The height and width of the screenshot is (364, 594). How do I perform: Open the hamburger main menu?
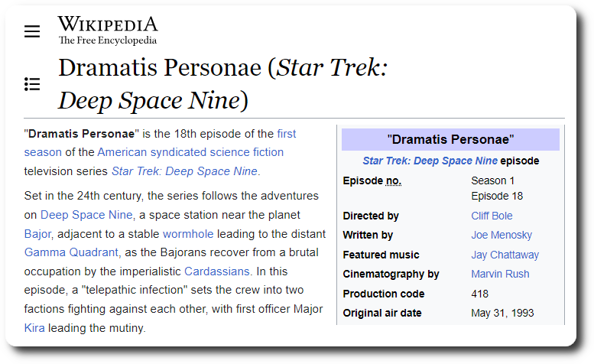coord(31,31)
